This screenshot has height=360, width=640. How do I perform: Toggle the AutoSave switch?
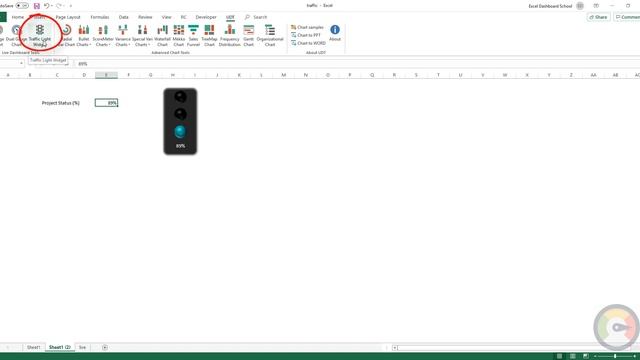(22, 6)
